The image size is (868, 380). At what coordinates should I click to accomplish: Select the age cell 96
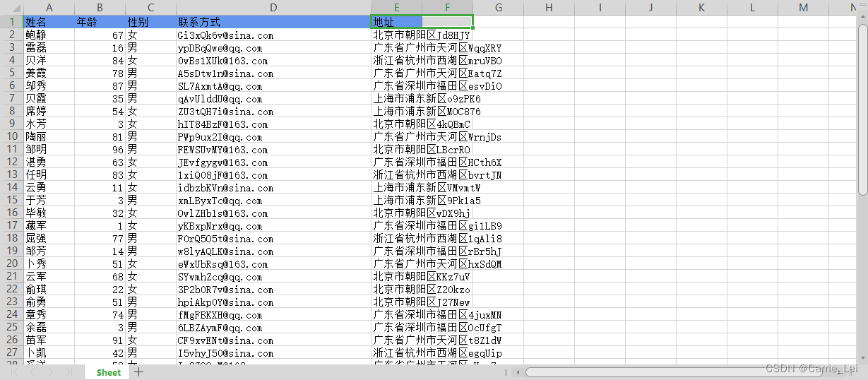pos(100,149)
